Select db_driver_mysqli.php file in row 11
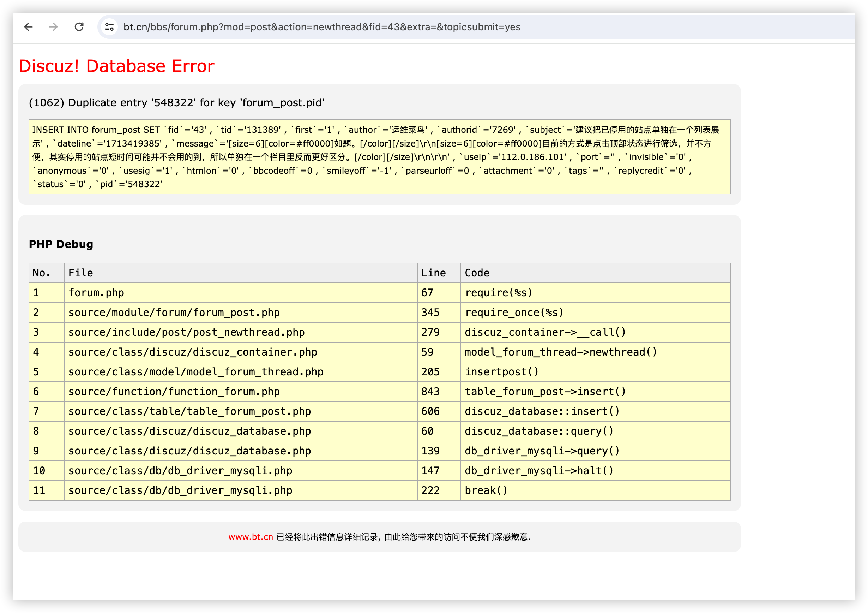 click(241, 490)
